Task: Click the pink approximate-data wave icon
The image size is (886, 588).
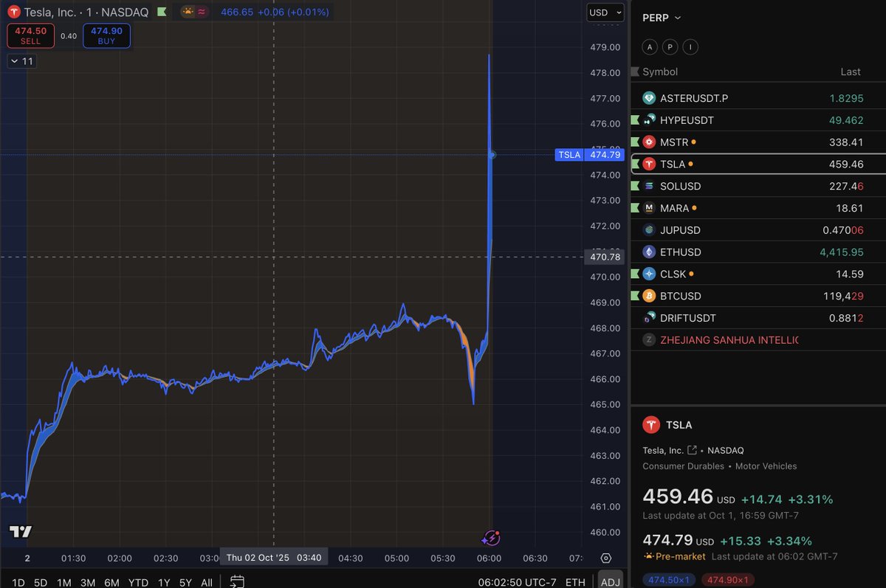Action: pos(202,12)
